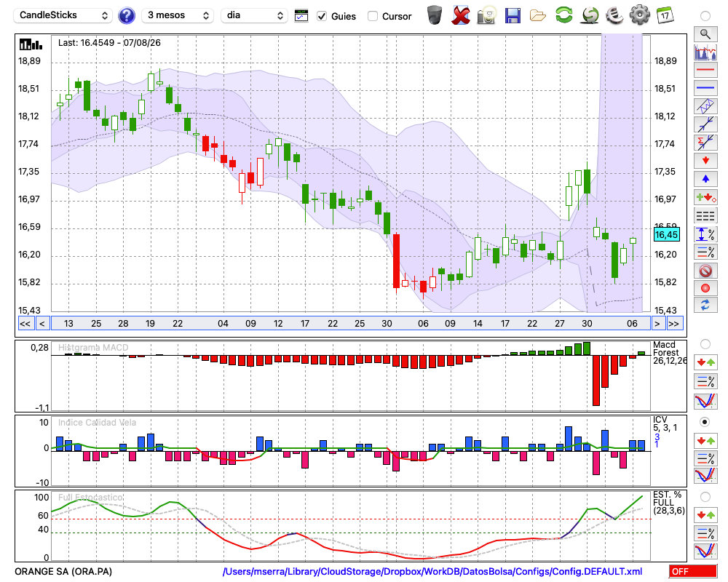Uncheck the Guies checkbox

[321, 16]
